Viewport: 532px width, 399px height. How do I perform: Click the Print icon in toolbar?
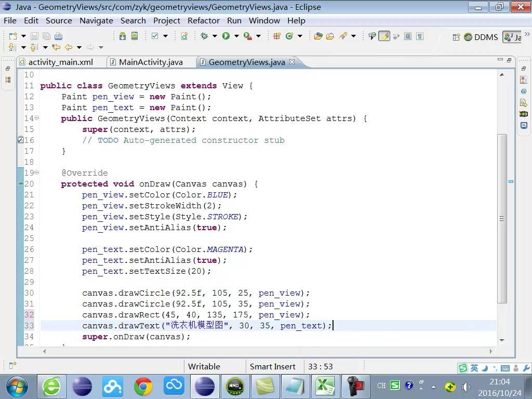tap(58, 36)
